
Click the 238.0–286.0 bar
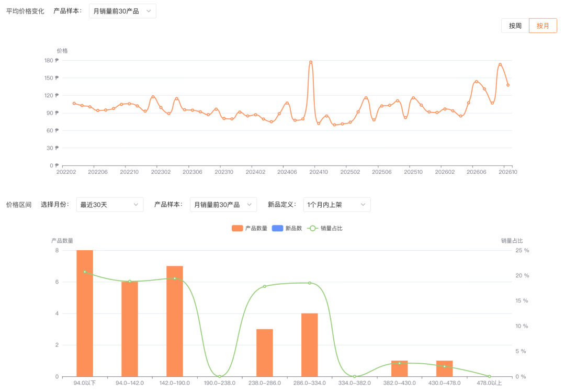265,353
